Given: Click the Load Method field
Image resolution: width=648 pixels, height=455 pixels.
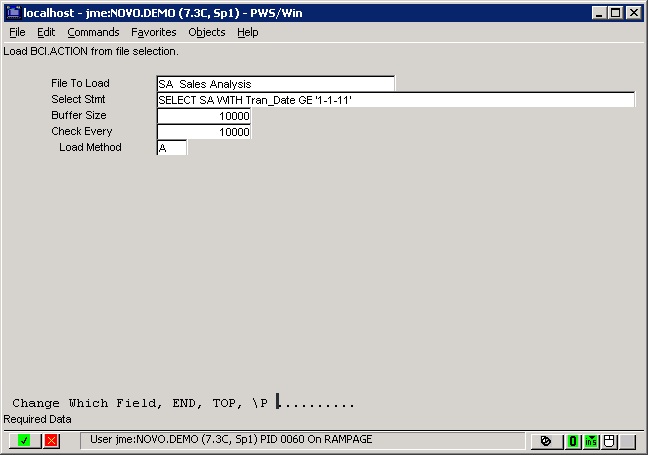Looking at the screenshot, I should coord(171,148).
